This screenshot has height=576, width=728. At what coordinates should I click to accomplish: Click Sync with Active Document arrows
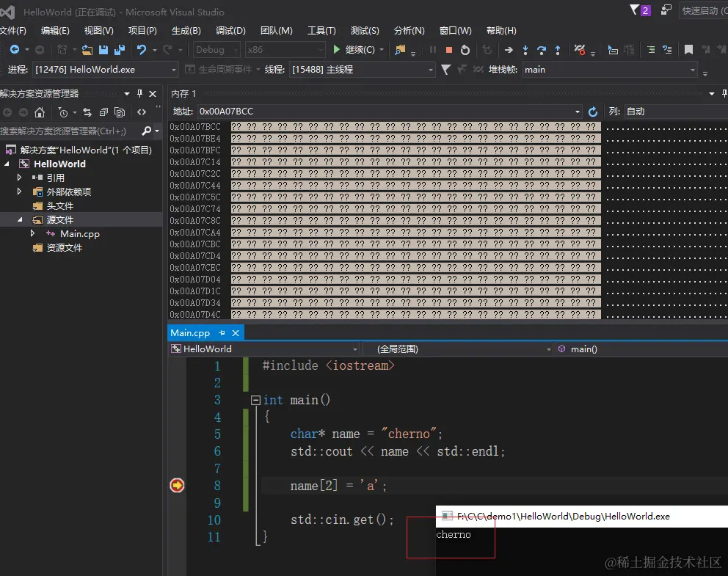point(87,112)
